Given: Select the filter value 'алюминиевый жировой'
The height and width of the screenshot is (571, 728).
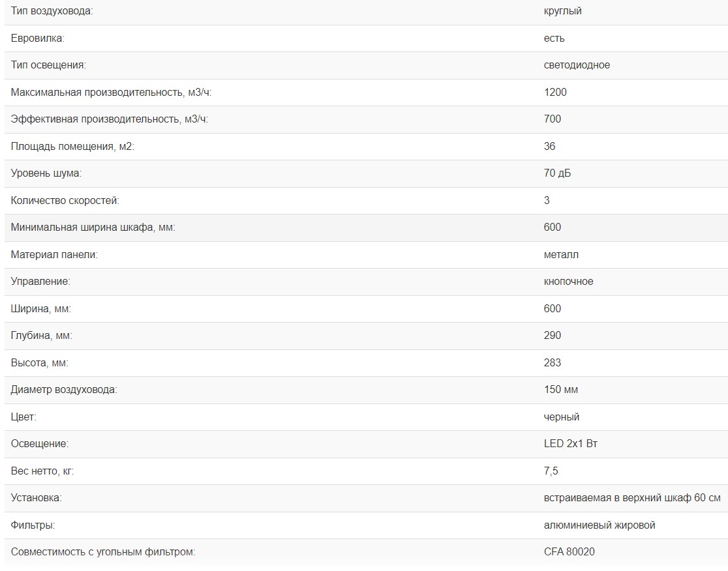Looking at the screenshot, I should pyautogui.click(x=599, y=525).
